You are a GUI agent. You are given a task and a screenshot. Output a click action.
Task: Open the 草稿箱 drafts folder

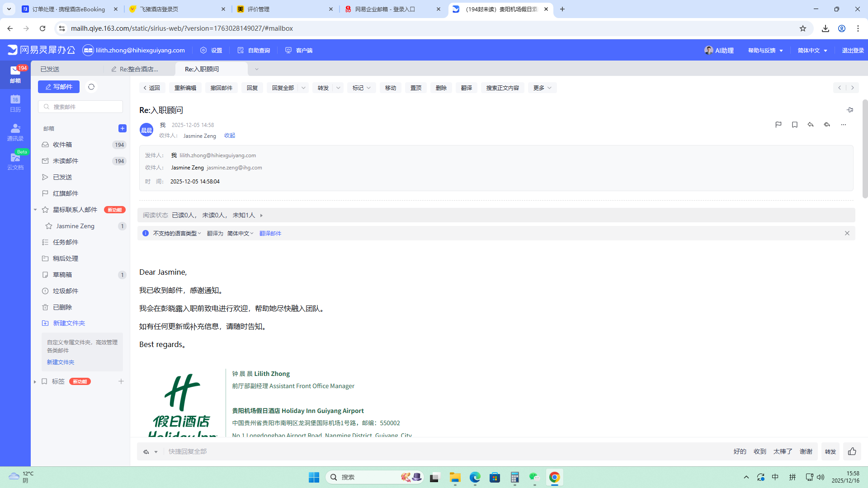(x=62, y=275)
